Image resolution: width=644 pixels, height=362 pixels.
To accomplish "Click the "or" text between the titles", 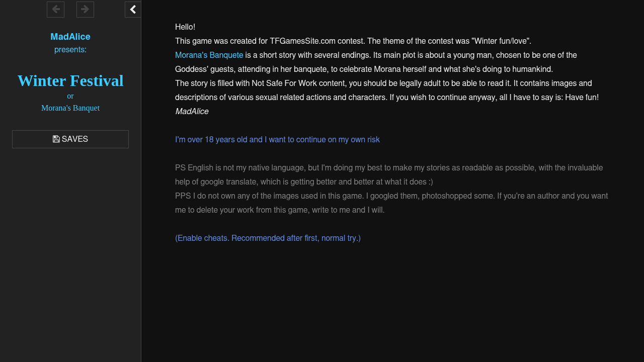I will click(70, 96).
